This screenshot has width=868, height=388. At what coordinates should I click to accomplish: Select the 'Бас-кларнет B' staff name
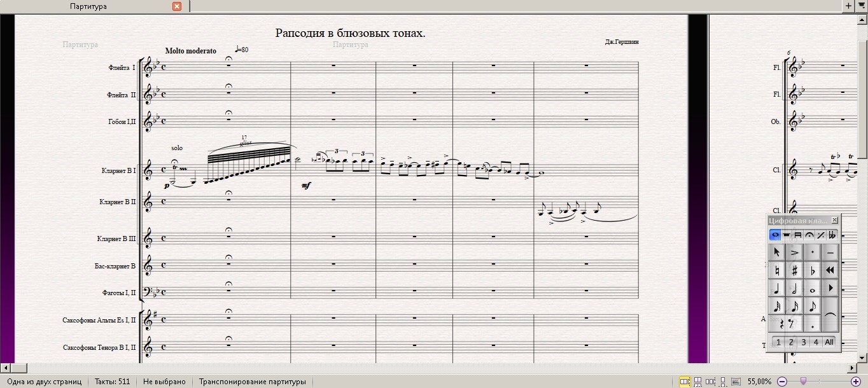pos(115,266)
